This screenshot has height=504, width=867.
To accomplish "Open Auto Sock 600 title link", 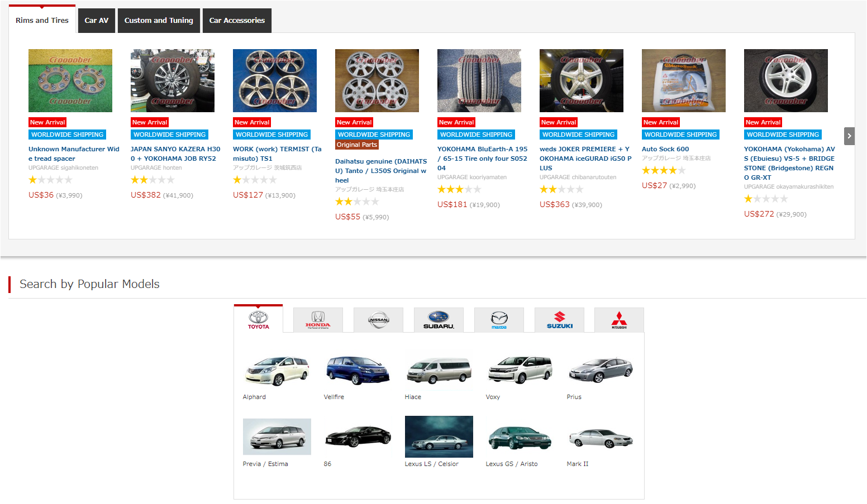I will (665, 149).
